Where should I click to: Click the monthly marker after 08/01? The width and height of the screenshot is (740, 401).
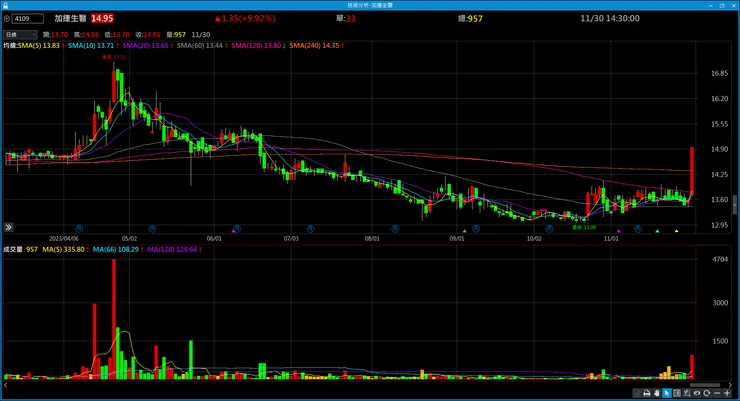(x=395, y=229)
